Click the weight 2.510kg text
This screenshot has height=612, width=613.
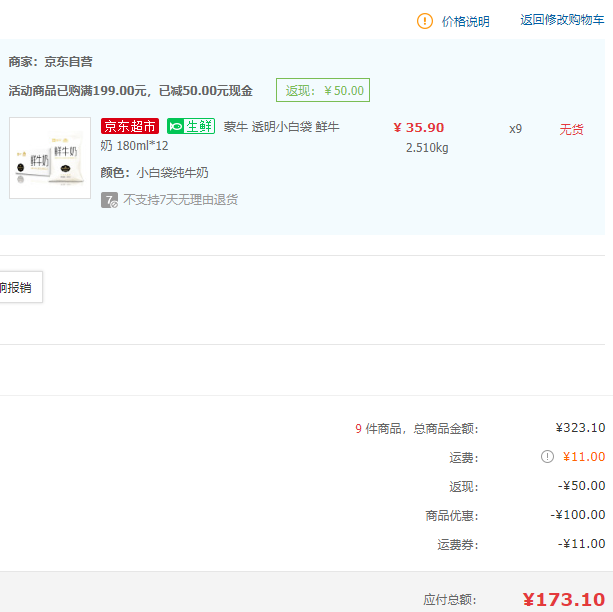pos(427,148)
